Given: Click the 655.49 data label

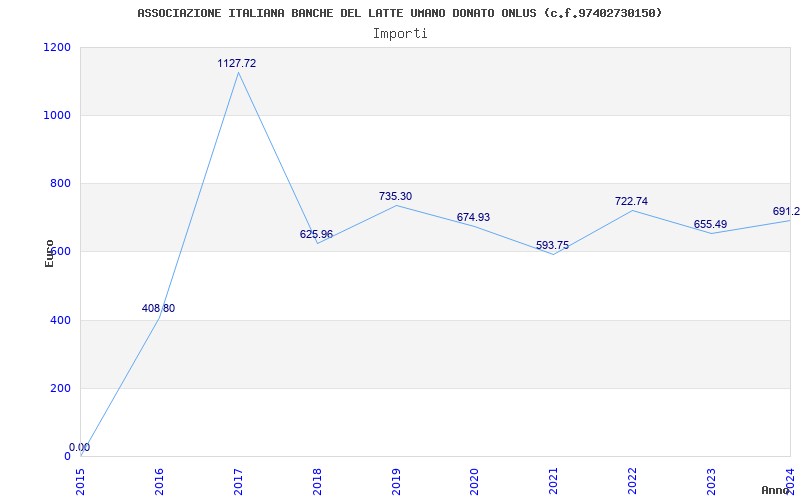Looking at the screenshot, I should [710, 224].
